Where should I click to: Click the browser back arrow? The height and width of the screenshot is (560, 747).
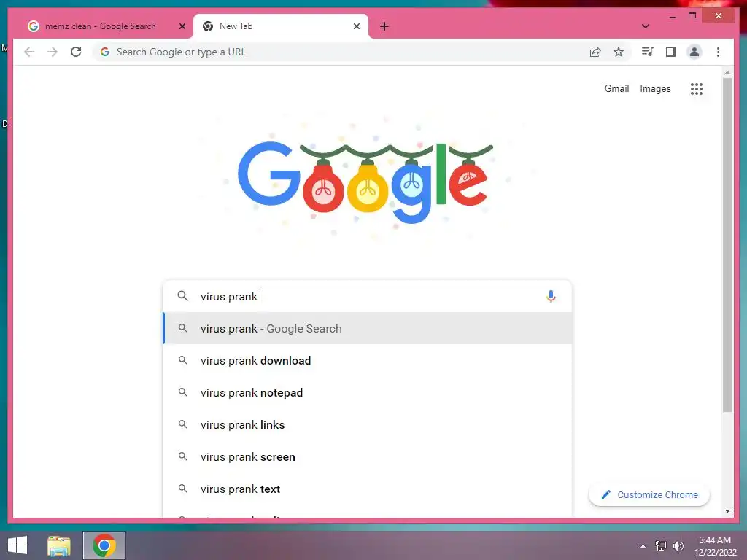29,52
